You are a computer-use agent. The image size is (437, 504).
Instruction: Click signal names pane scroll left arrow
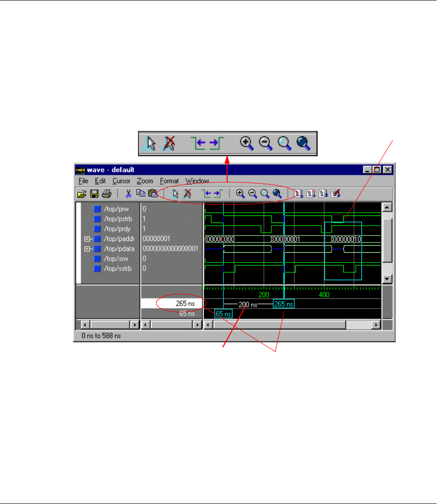pos(85,325)
